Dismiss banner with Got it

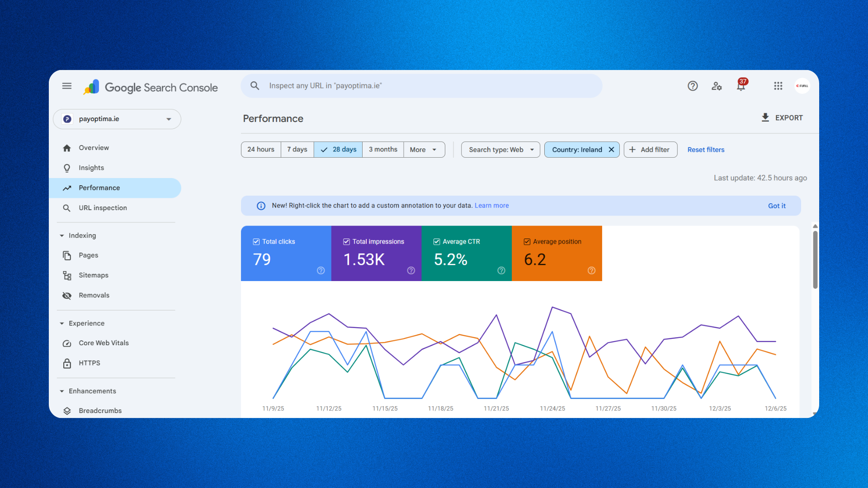[x=777, y=206]
